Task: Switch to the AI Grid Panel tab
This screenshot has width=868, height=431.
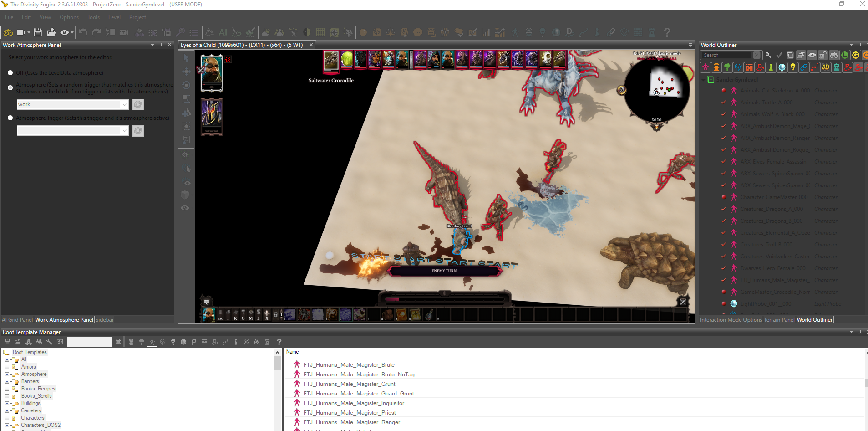Action: tap(17, 320)
